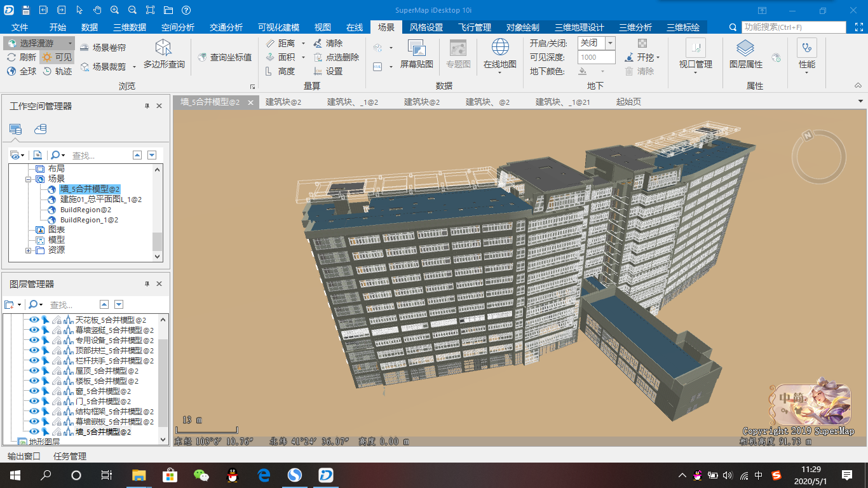Screen dimensions: 868x488
Task: Open the 选择漫游 dropdown
Action: [x=69, y=43]
